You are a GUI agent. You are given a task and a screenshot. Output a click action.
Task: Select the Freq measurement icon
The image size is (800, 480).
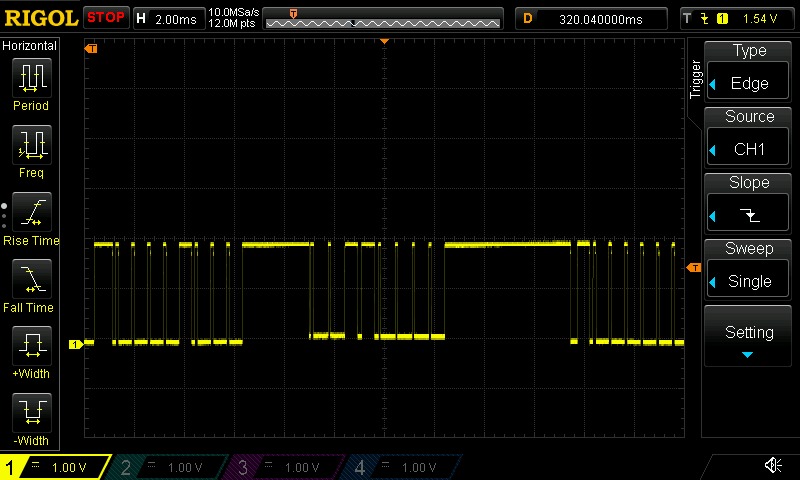pos(30,150)
